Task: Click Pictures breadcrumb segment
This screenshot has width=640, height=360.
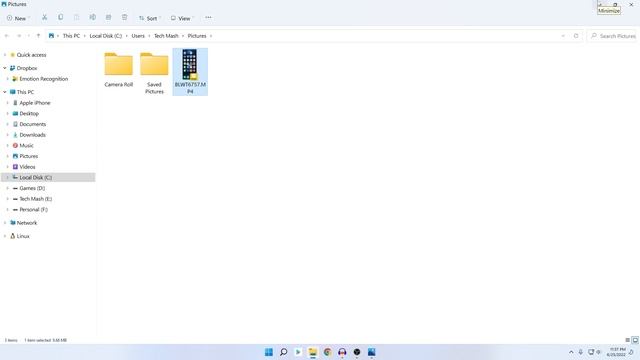Action: (x=197, y=36)
